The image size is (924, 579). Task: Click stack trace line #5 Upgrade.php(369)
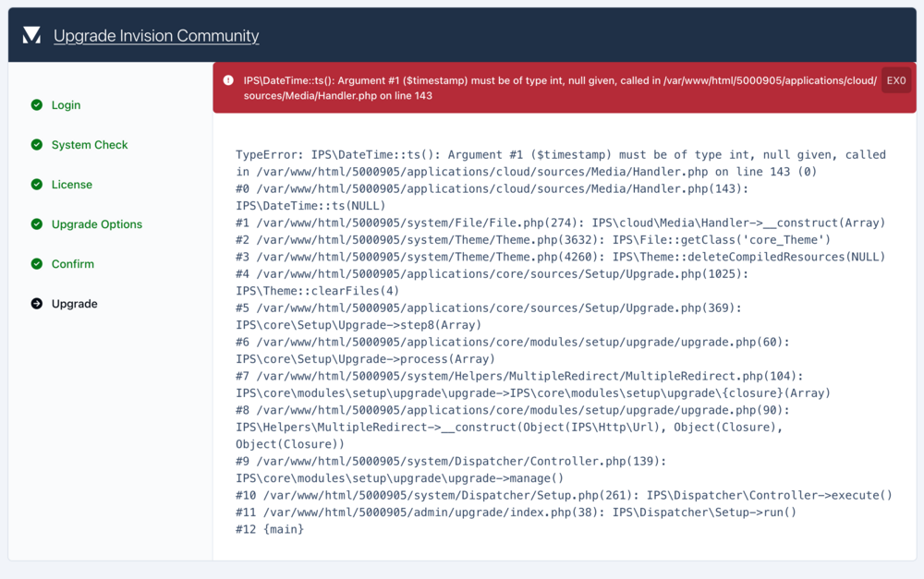coord(489,308)
